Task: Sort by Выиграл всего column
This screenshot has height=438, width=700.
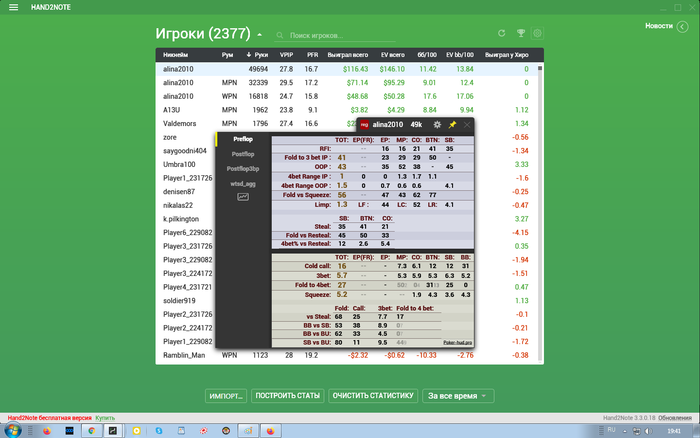Action: coord(348,55)
